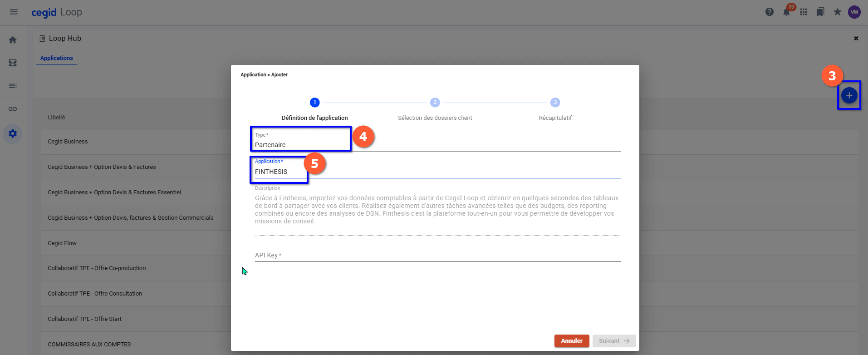Open settings gear in sidebar
868x355 pixels.
(13, 133)
